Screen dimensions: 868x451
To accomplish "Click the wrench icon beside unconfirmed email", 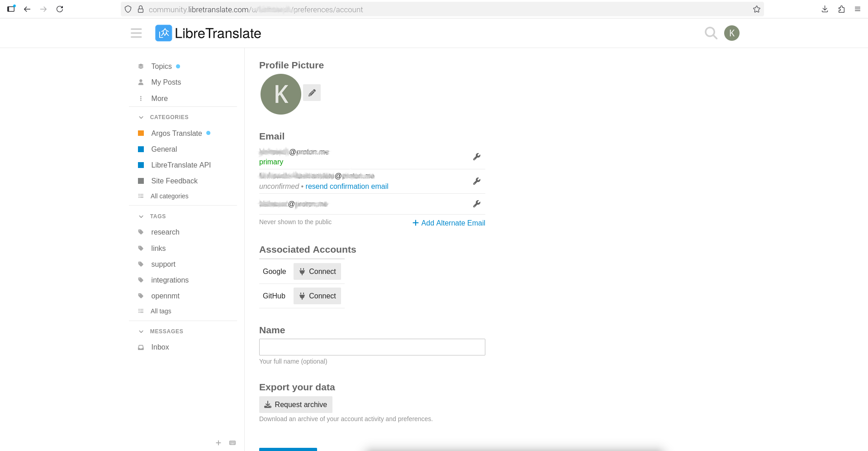I will [x=476, y=181].
